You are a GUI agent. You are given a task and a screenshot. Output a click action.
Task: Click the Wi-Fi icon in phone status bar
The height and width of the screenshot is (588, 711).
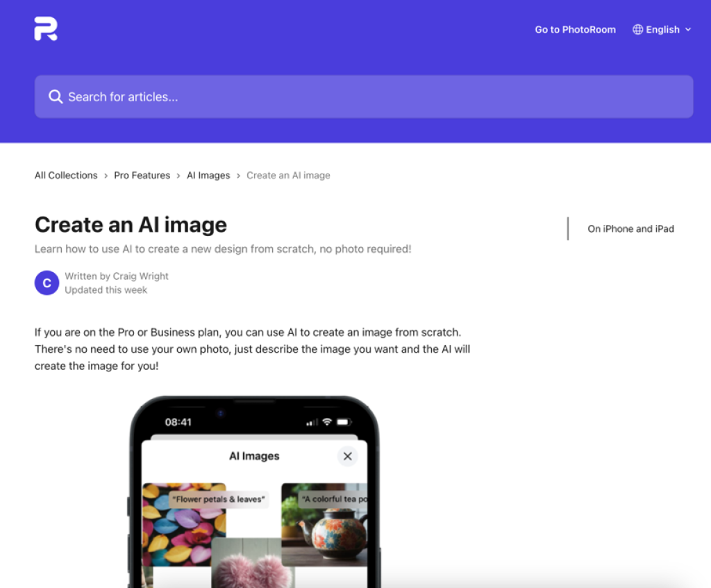coord(326,422)
